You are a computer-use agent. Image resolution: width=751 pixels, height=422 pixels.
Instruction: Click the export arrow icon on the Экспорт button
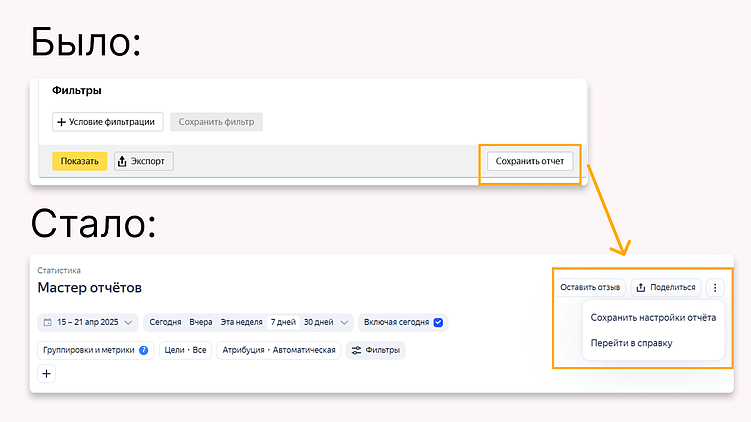pyautogui.click(x=122, y=161)
